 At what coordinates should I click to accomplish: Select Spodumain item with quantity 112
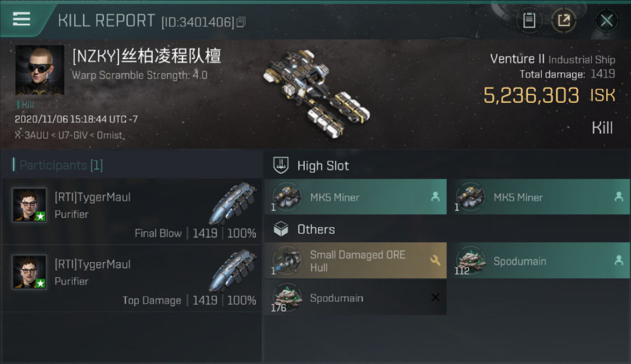[539, 261]
